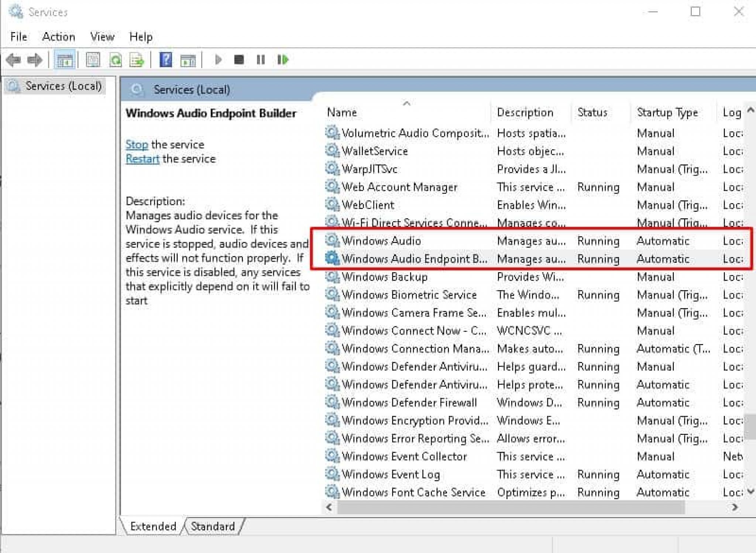The height and width of the screenshot is (553, 756).
Task: Toggle the console tree visibility icon
Action: [63, 60]
